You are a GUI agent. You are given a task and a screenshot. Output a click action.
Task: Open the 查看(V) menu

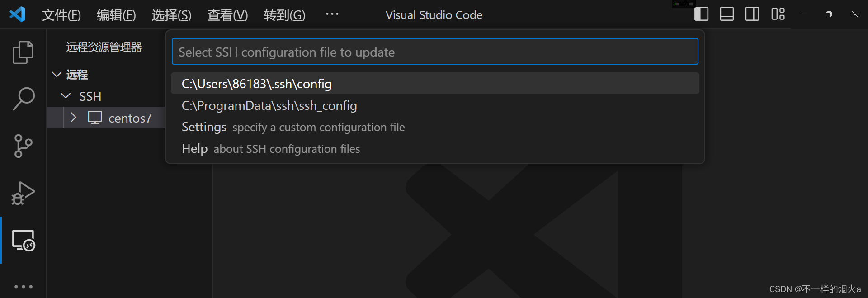click(x=227, y=15)
